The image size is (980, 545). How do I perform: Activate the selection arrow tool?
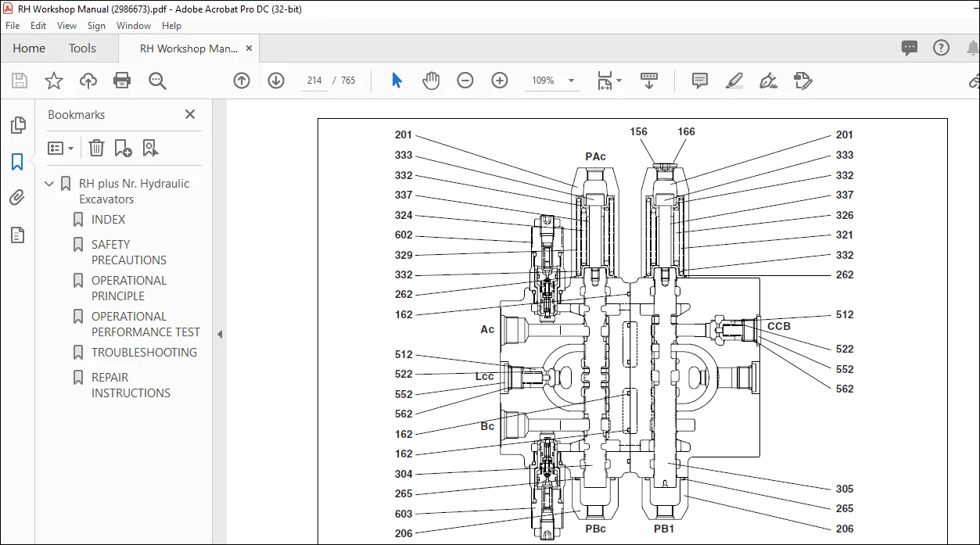[397, 81]
